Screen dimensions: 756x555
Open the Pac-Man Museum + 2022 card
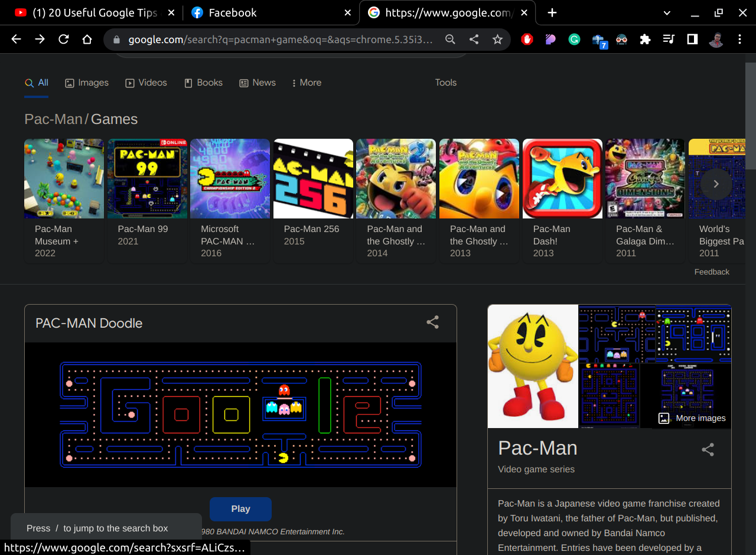(x=64, y=200)
